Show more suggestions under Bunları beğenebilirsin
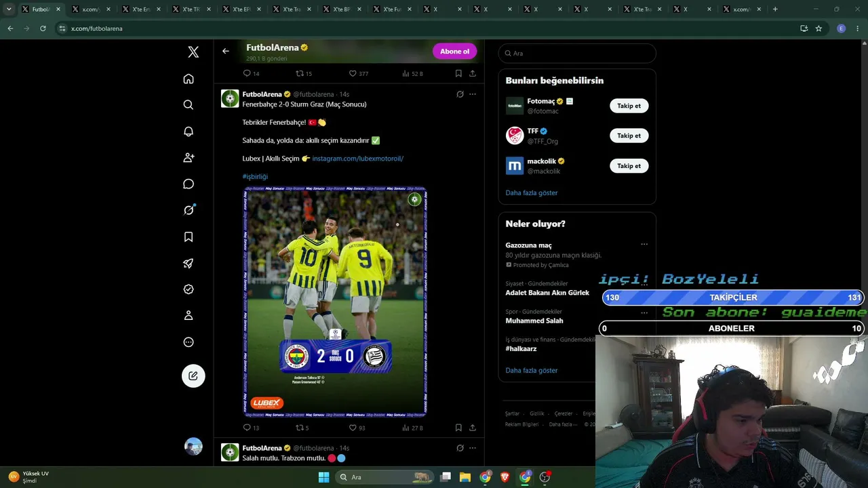The width and height of the screenshot is (868, 488). pyautogui.click(x=532, y=192)
